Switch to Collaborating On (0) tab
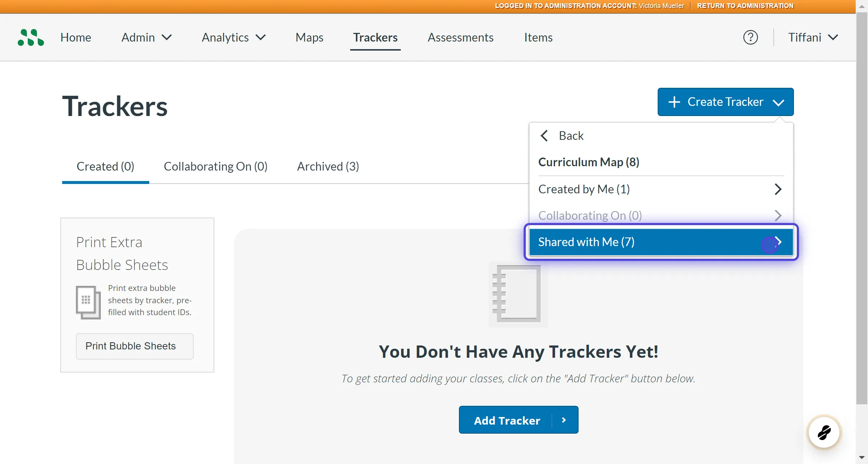868x464 pixels. click(x=215, y=166)
